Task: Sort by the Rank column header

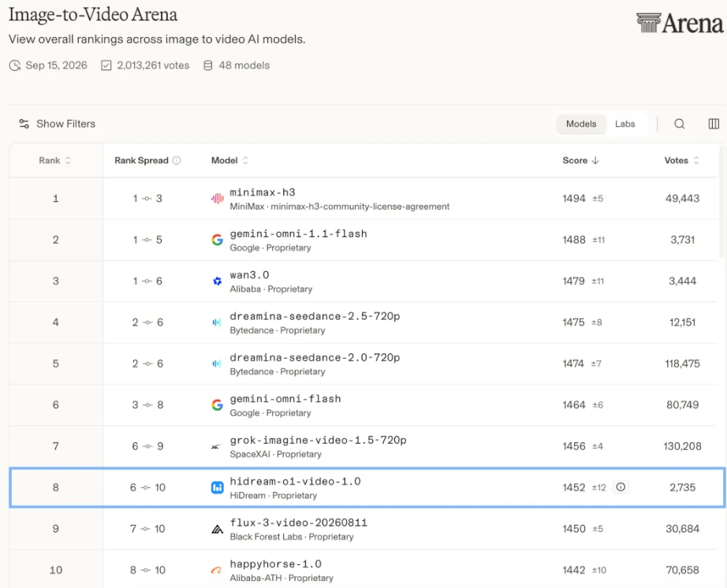Action: pyautogui.click(x=54, y=160)
